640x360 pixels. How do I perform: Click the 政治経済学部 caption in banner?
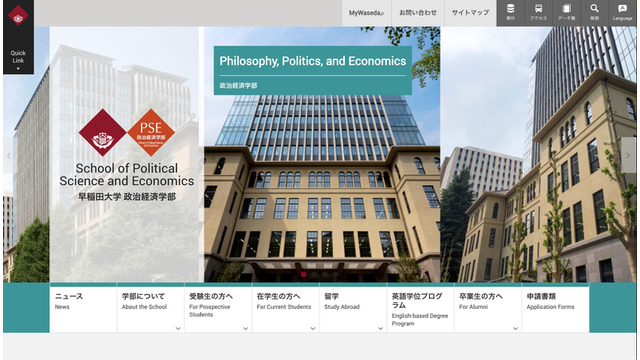pyautogui.click(x=238, y=85)
